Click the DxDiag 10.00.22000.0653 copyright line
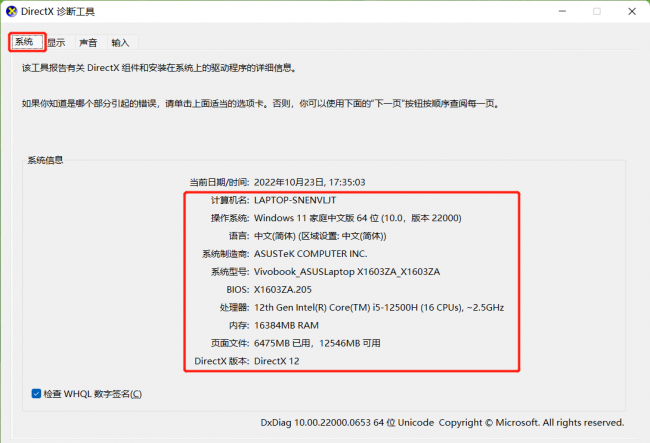Viewport: 650px width, 443px height. tap(442, 423)
